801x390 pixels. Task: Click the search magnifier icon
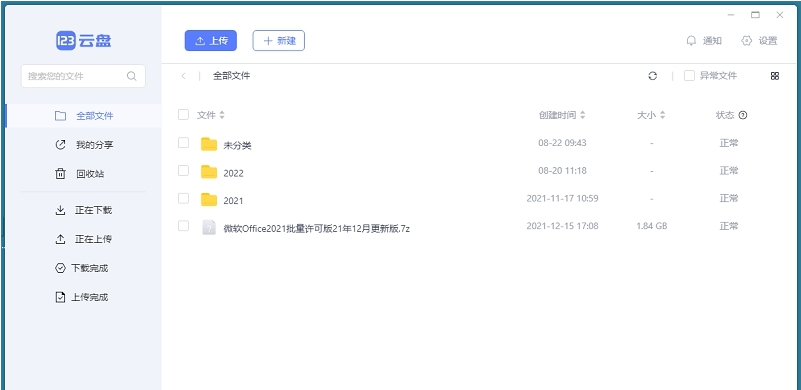132,76
